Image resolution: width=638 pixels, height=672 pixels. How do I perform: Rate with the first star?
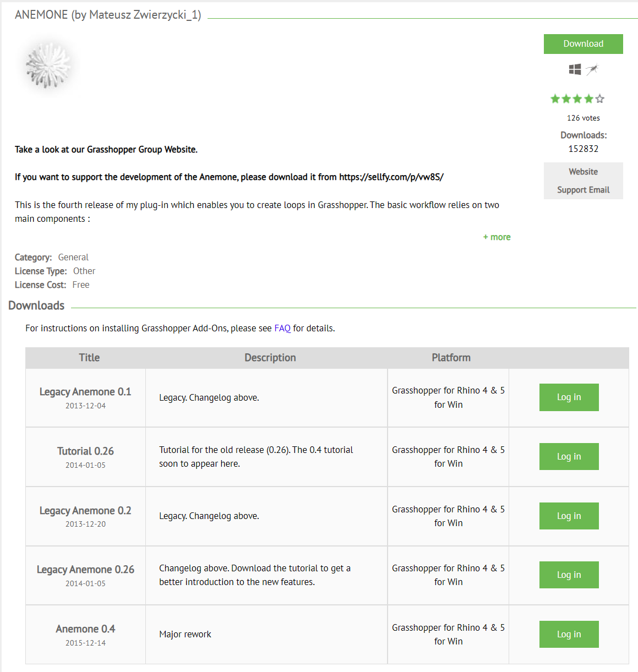tap(555, 99)
